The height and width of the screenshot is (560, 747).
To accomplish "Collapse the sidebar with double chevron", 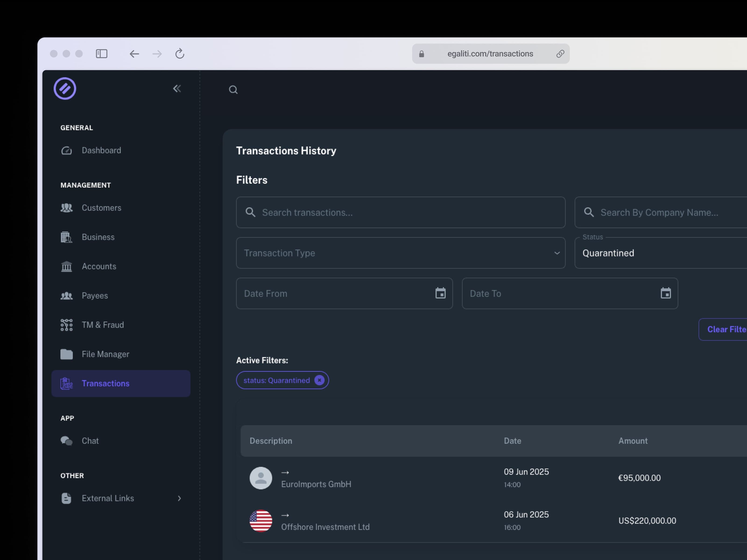I will [177, 89].
